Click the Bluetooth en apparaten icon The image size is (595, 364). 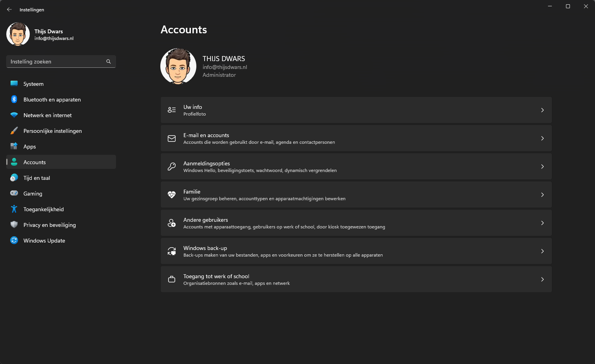coord(14,100)
